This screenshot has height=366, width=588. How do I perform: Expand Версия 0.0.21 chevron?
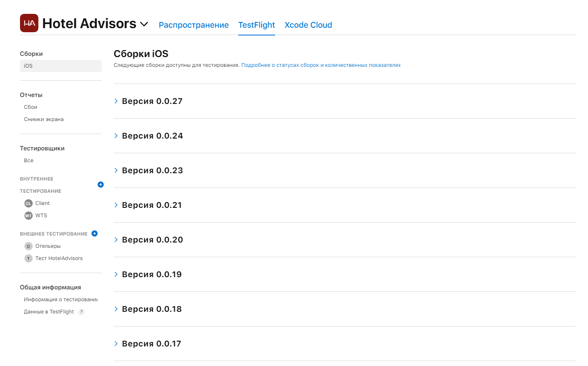tap(116, 205)
